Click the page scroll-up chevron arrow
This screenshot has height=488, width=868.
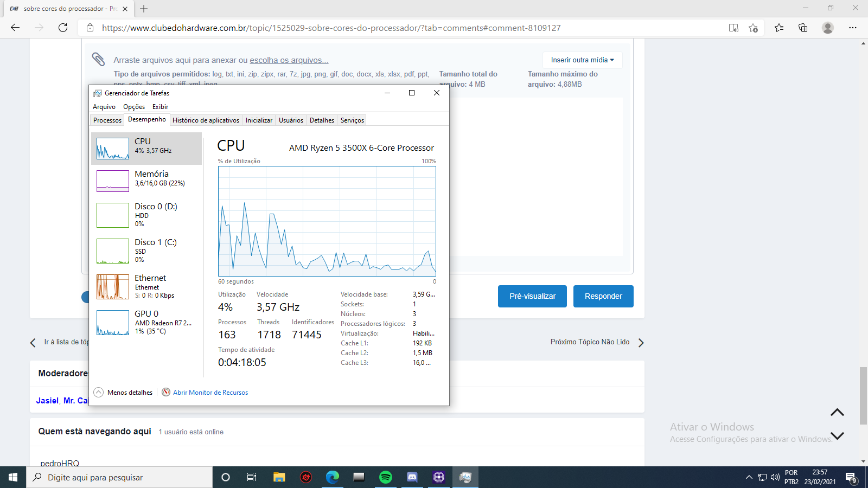tap(837, 413)
